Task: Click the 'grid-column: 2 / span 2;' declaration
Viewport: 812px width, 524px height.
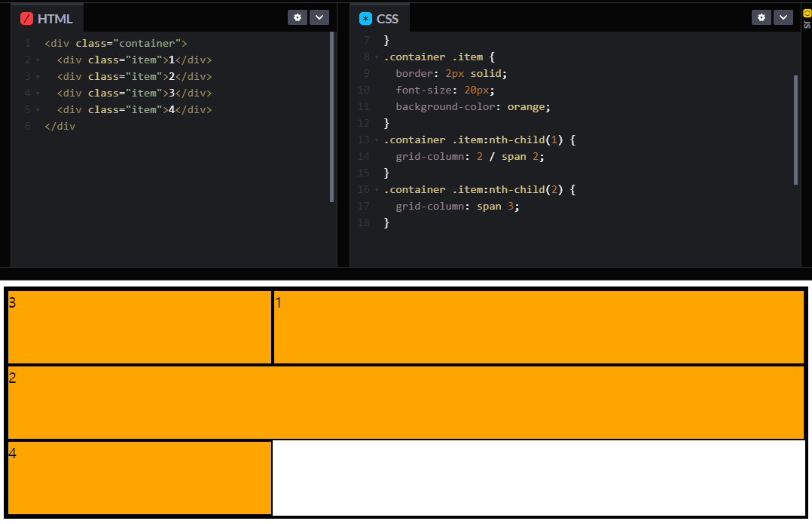Action: pyautogui.click(x=470, y=157)
